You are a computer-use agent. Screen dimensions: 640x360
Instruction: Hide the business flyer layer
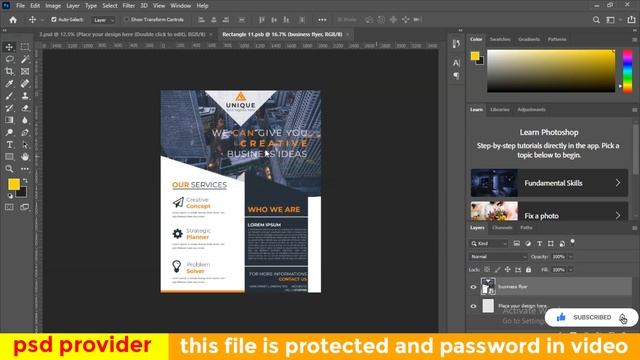(x=473, y=287)
